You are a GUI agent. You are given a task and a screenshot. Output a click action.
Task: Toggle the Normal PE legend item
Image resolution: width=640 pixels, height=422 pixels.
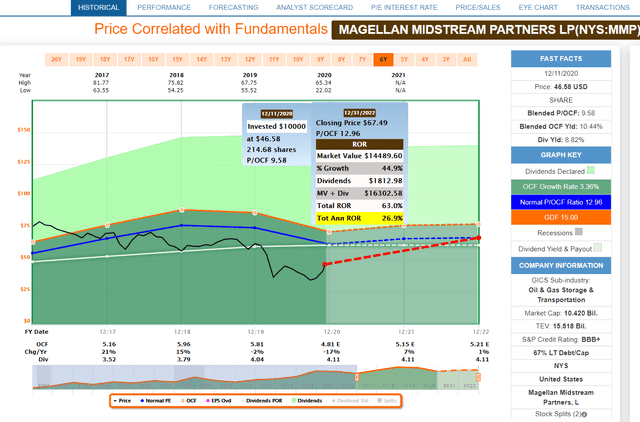tap(156, 401)
